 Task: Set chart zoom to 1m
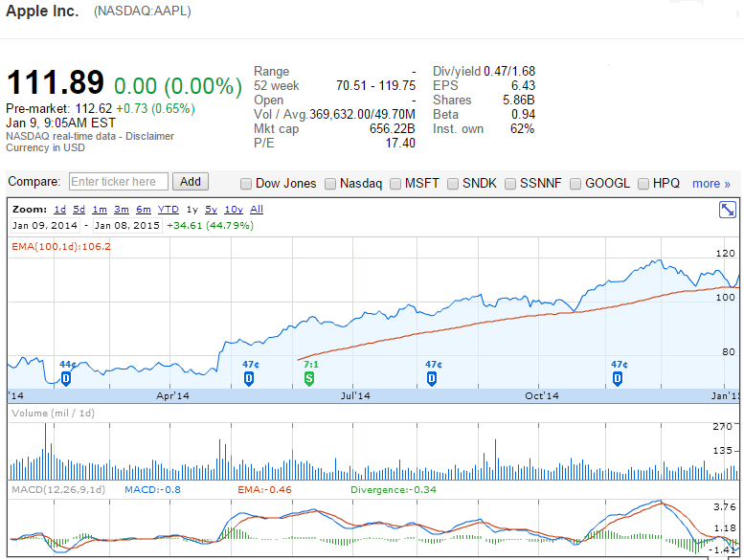[x=100, y=209]
